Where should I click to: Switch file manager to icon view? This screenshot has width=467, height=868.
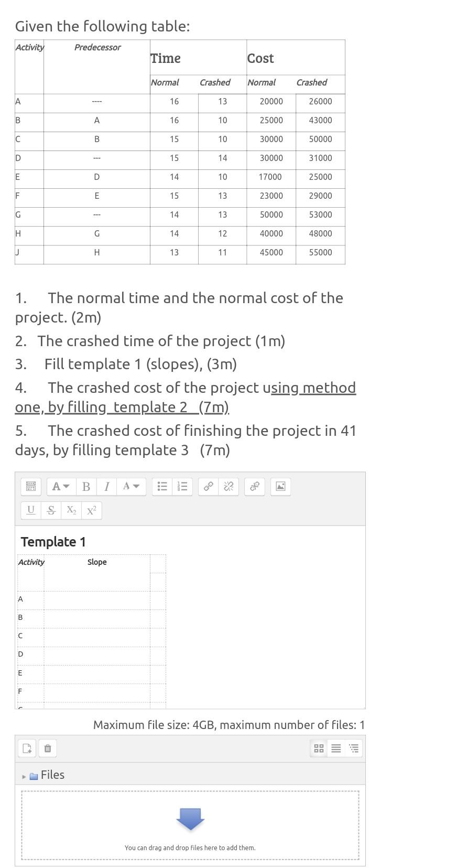click(x=319, y=748)
